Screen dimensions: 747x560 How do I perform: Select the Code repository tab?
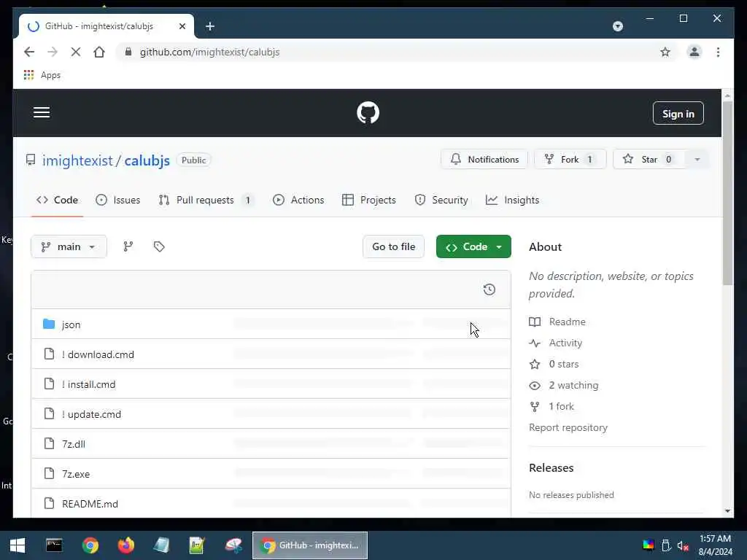(x=57, y=200)
